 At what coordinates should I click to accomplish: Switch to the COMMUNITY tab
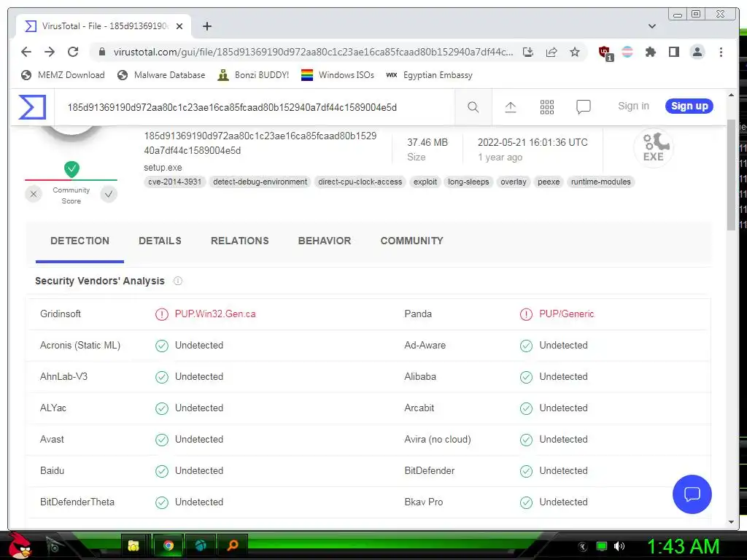411,241
